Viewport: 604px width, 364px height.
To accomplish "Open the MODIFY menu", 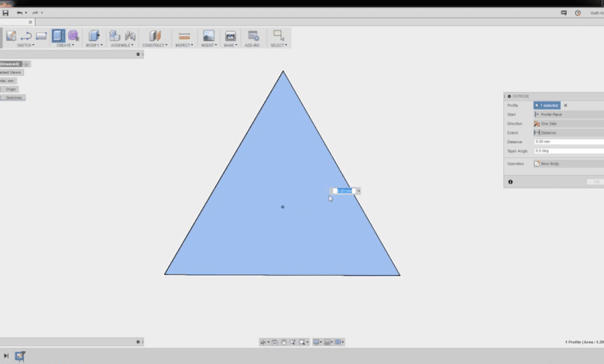I will [94, 46].
